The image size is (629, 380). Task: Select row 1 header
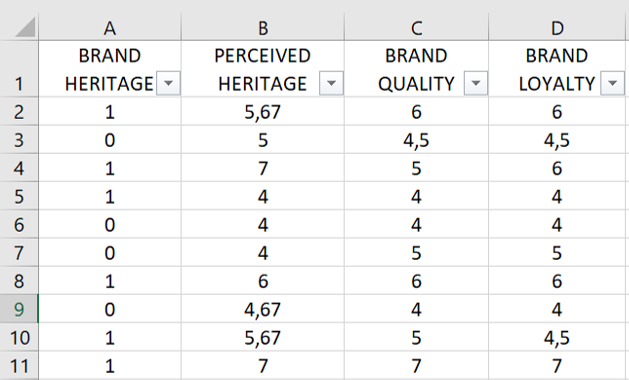coord(19,69)
